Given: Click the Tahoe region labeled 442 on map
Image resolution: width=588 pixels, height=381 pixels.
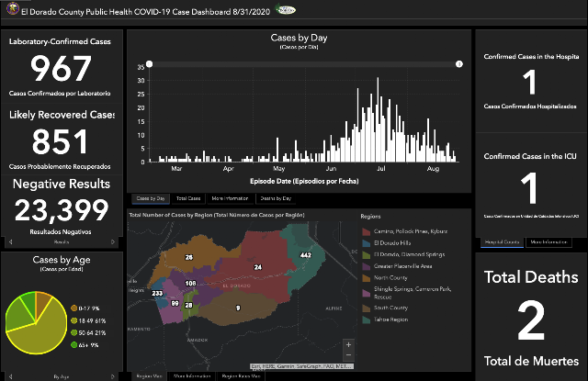Looking at the screenshot, I should click(x=304, y=254).
